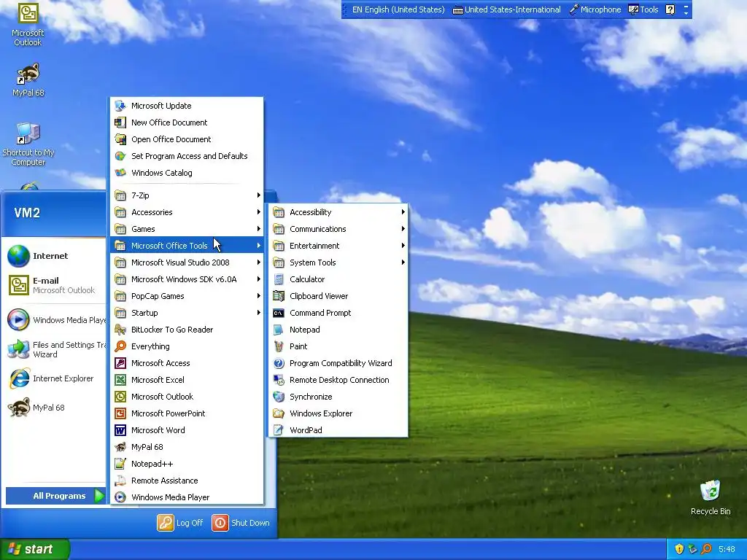
Task: Start Microsoft PowerPoint
Action: (x=186, y=413)
